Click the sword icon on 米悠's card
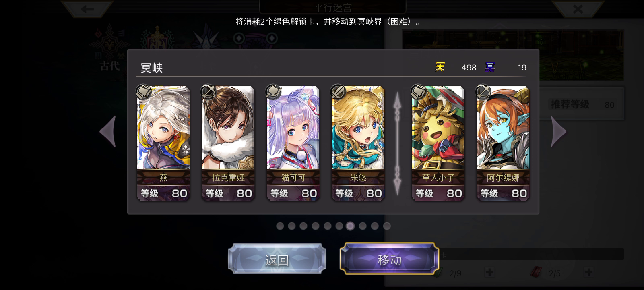 (338, 92)
